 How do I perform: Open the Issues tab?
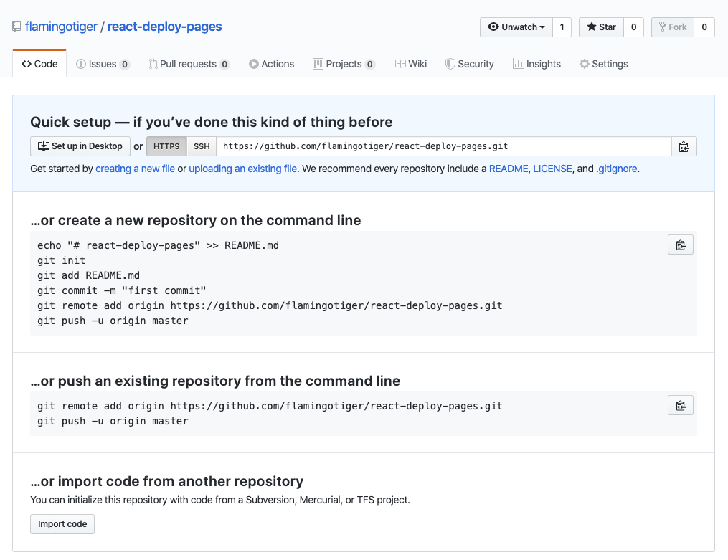pyautogui.click(x=102, y=64)
